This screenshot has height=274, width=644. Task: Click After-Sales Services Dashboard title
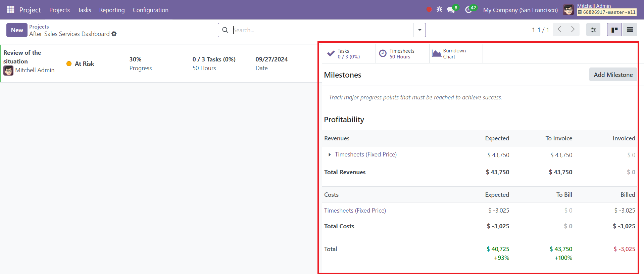tap(69, 34)
